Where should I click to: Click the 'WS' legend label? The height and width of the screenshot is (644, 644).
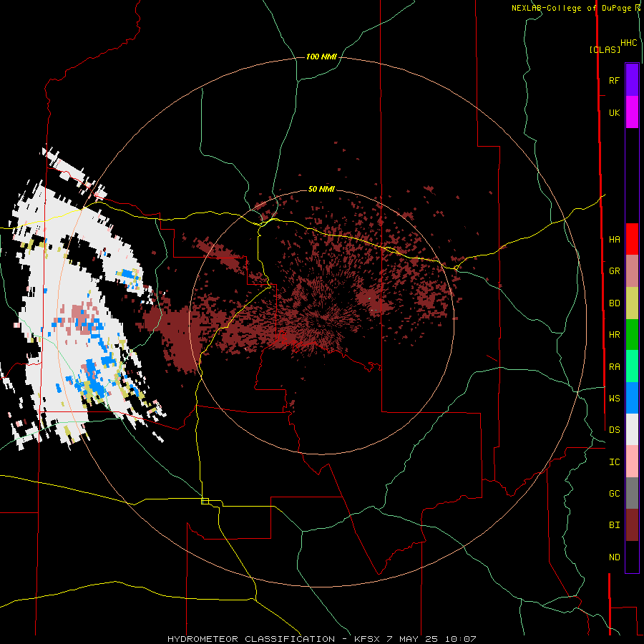point(614,399)
